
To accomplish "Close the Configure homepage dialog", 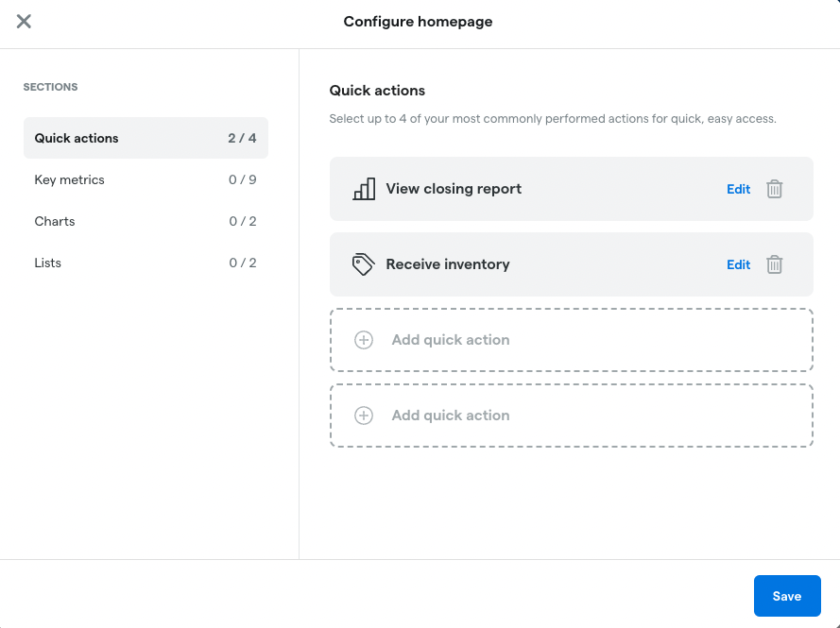I will pyautogui.click(x=24, y=21).
